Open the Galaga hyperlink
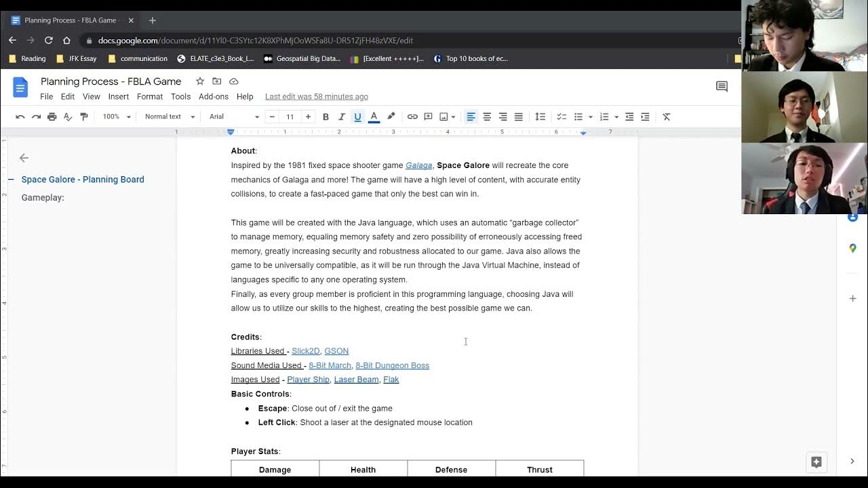Viewport: 868px width, 488px height. pos(419,165)
